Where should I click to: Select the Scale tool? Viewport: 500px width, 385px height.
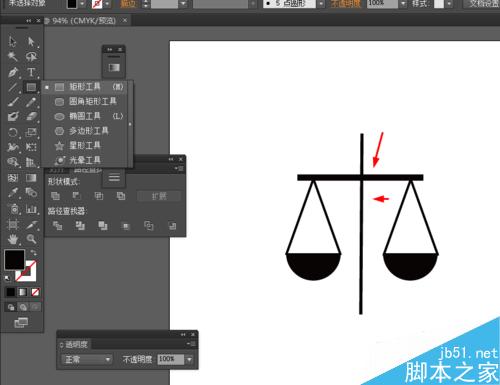(x=31, y=132)
